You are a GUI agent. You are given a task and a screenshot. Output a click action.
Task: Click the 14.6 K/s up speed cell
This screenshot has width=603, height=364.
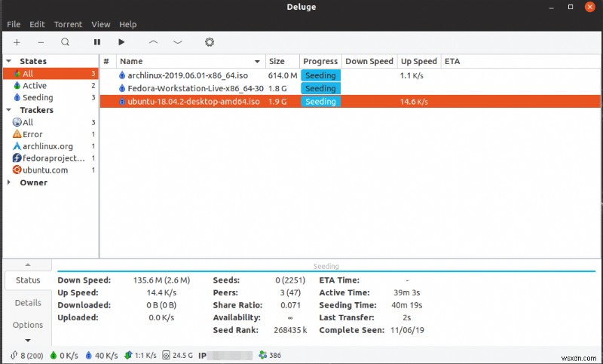pyautogui.click(x=414, y=102)
